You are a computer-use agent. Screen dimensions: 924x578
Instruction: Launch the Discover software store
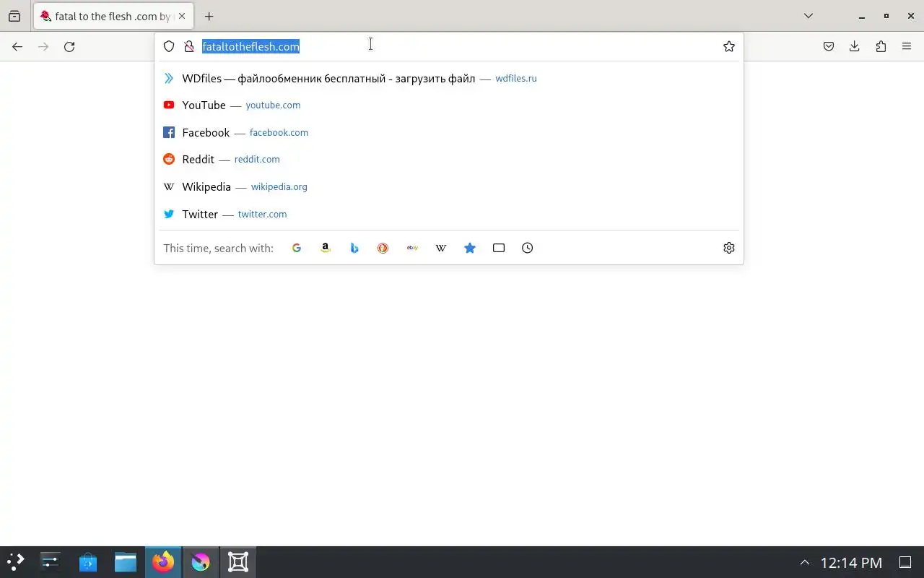pyautogui.click(x=88, y=561)
